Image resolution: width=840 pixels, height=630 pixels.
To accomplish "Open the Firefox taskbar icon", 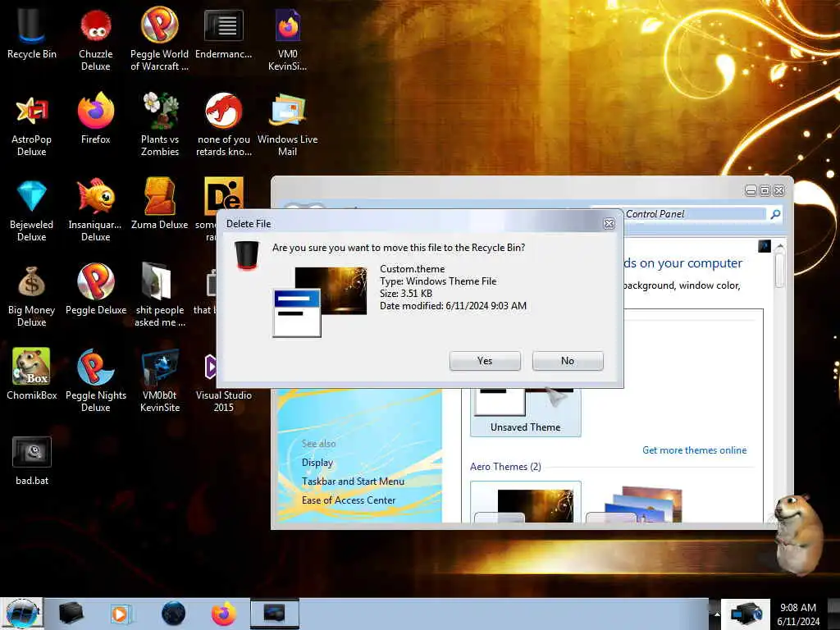I will coord(223,614).
